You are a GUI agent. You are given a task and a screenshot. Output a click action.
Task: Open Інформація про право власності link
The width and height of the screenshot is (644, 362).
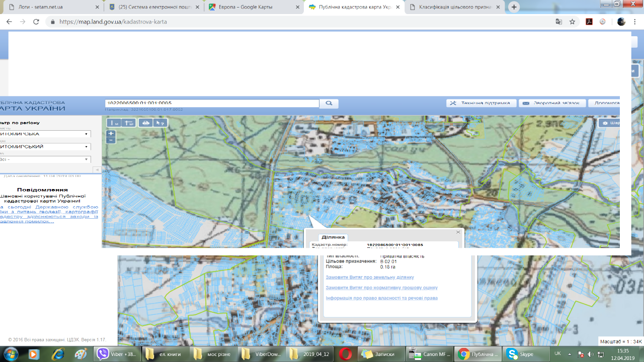381,298
